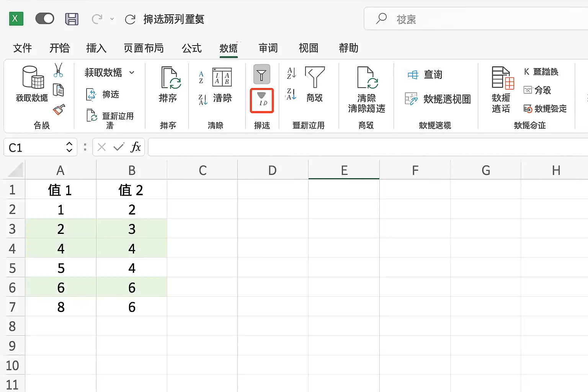The height and width of the screenshot is (392, 588).
Task: Expand the 获取数据 dropdown chevron
Action: tap(132, 72)
